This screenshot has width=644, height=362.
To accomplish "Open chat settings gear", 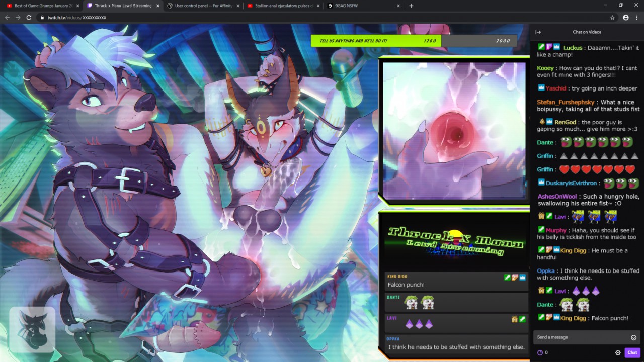I will [x=618, y=352].
